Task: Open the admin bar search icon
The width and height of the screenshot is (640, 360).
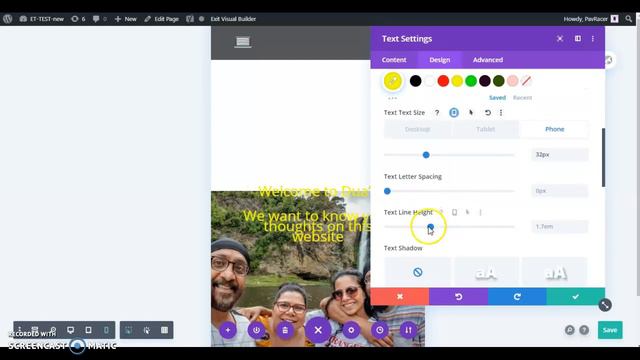Action: click(629, 19)
